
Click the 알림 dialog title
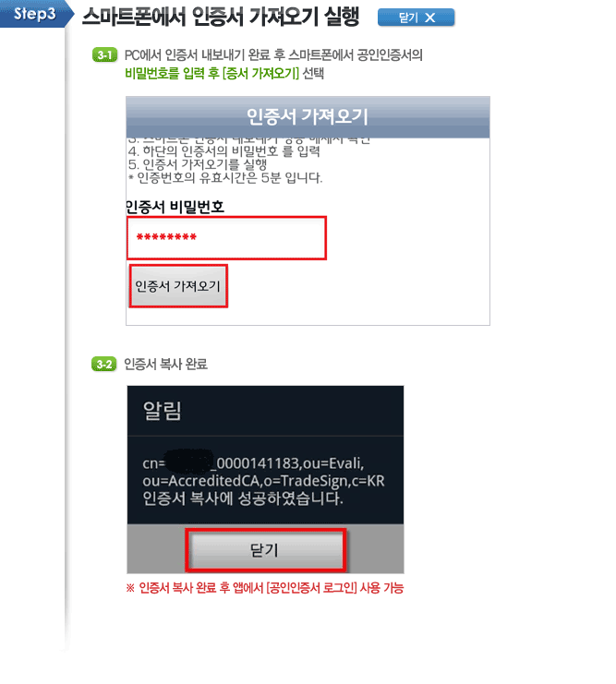162,411
